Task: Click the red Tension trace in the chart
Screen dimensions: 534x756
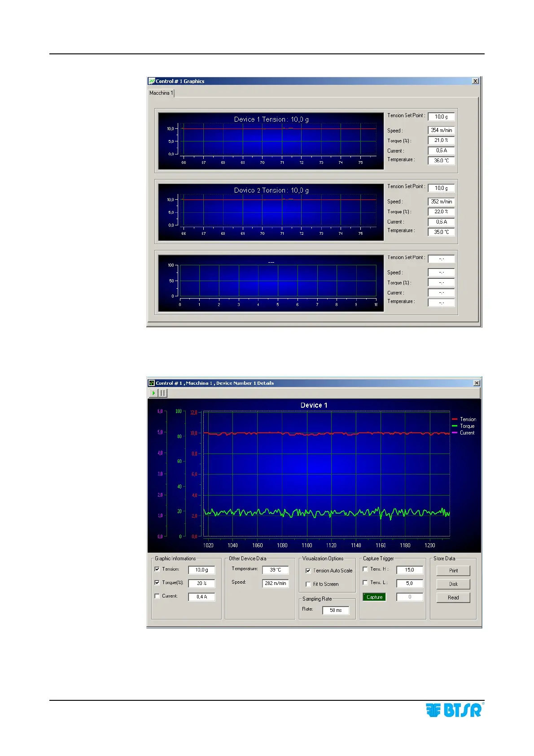Action: (x=327, y=433)
